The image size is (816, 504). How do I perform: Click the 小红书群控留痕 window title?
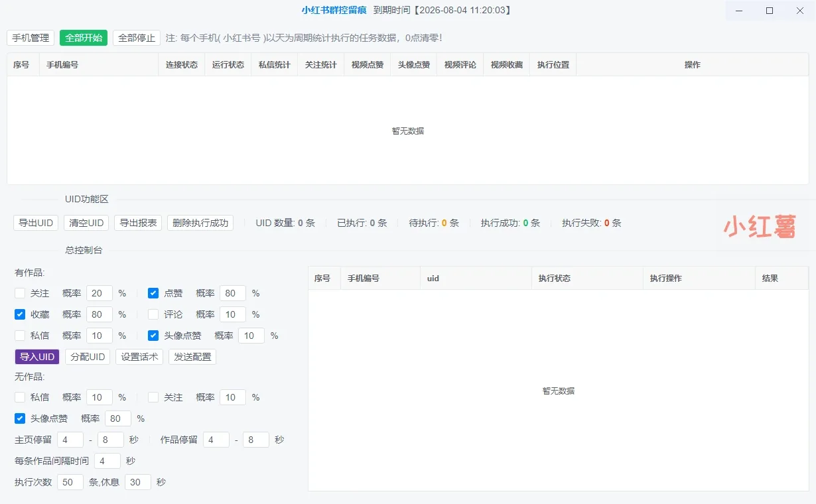334,10
